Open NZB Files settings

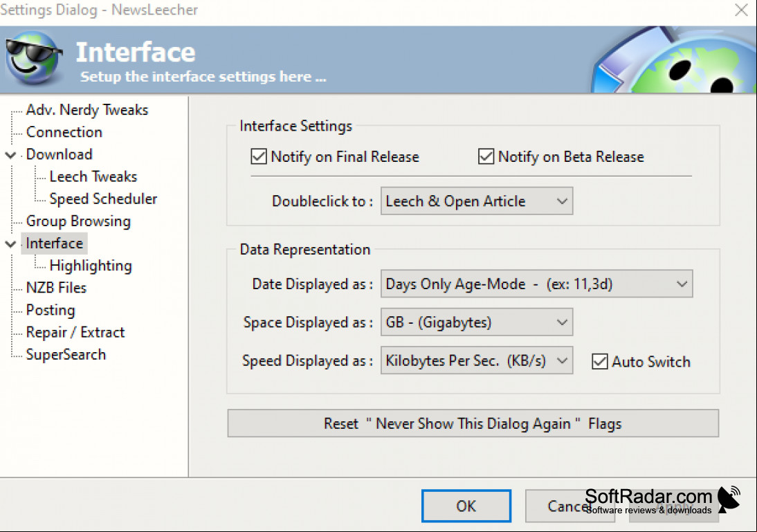click(56, 288)
